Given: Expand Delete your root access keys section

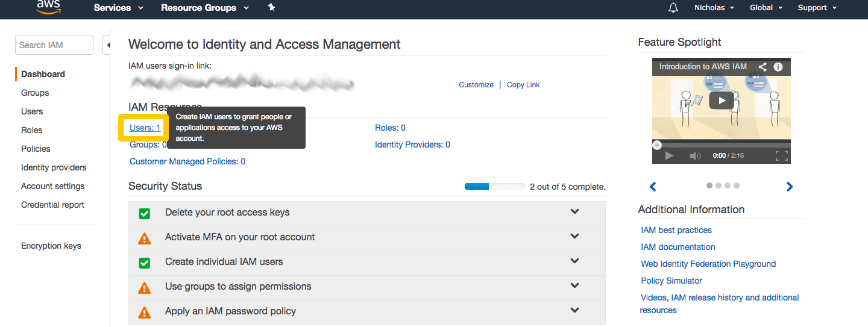Looking at the screenshot, I should [x=574, y=212].
